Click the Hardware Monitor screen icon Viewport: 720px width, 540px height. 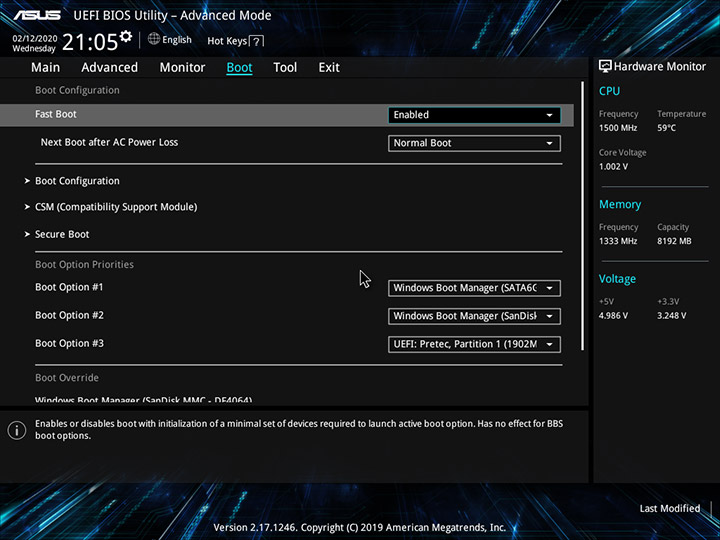(x=605, y=66)
